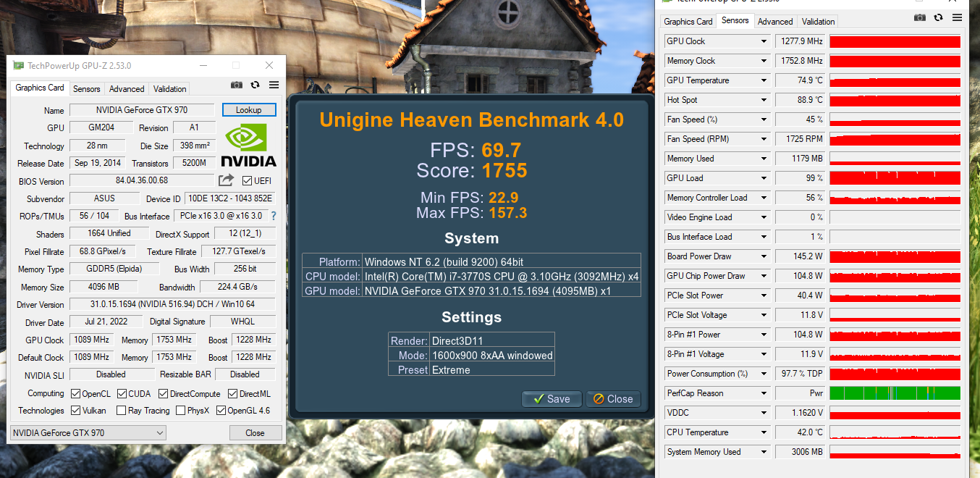The image size is (980, 478).
Task: Click the GPU Temperature sensor graph
Action: coord(895,80)
